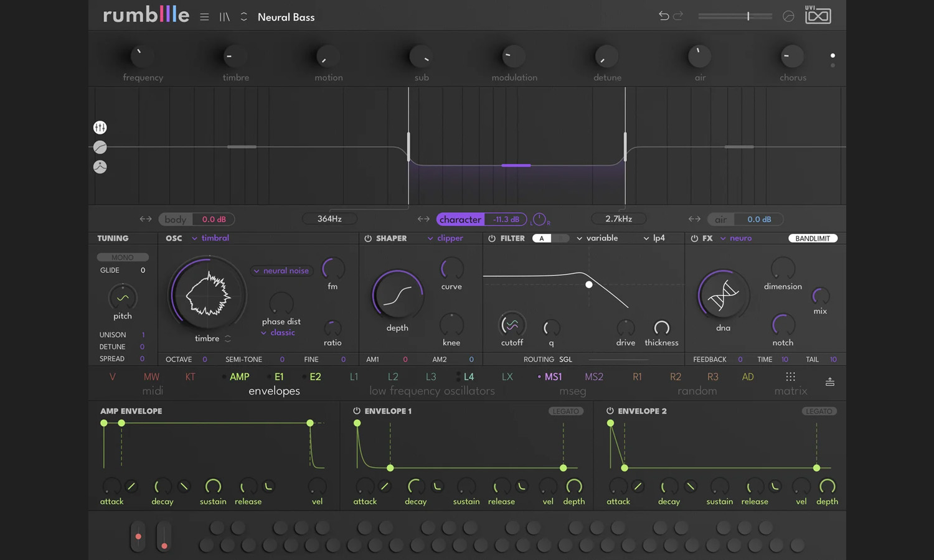Toggle the Envelope 2 power button
934x560 pixels.
click(610, 411)
